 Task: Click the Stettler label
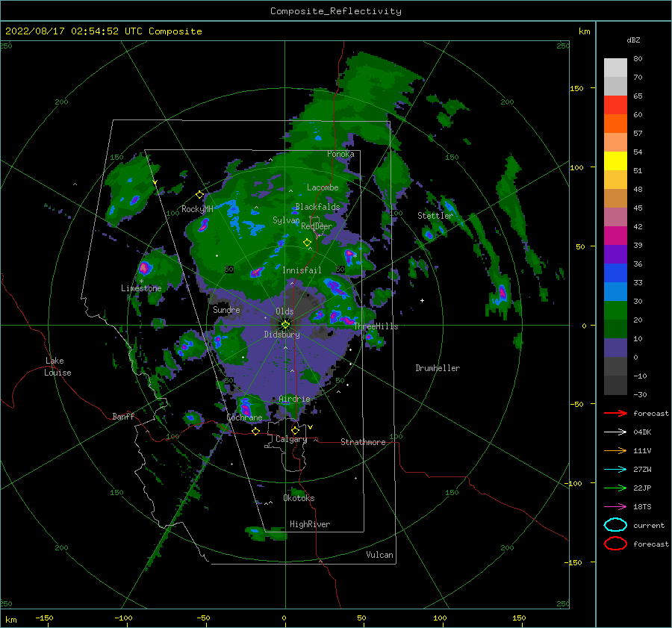435,216
